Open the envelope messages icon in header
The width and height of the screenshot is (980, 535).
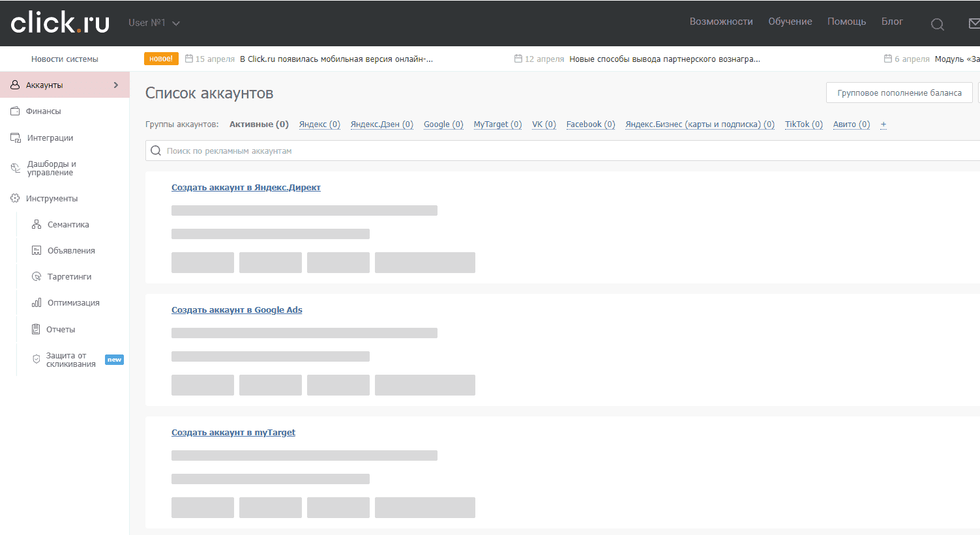pyautogui.click(x=974, y=23)
